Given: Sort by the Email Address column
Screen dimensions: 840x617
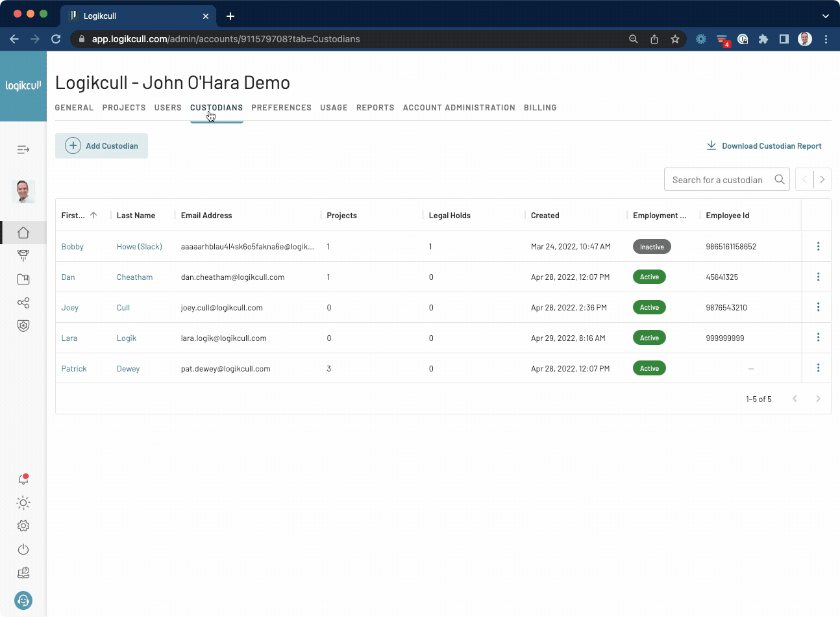Looking at the screenshot, I should pyautogui.click(x=206, y=216).
